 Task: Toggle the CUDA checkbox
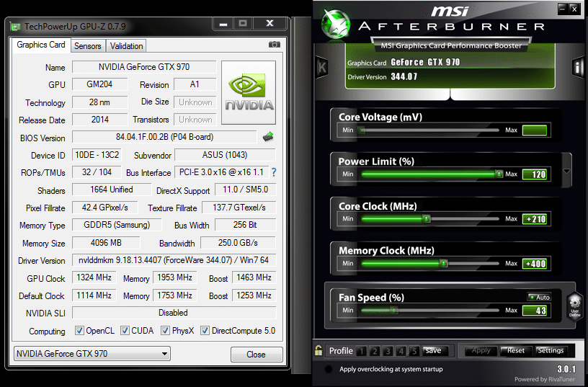pos(125,331)
